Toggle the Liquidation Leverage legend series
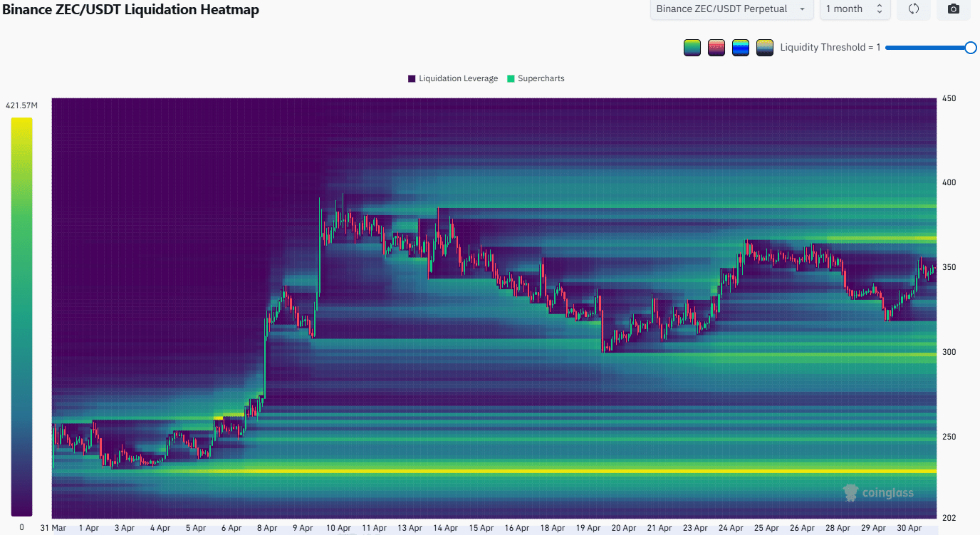Screen dimensions: 980x535 click(x=453, y=78)
